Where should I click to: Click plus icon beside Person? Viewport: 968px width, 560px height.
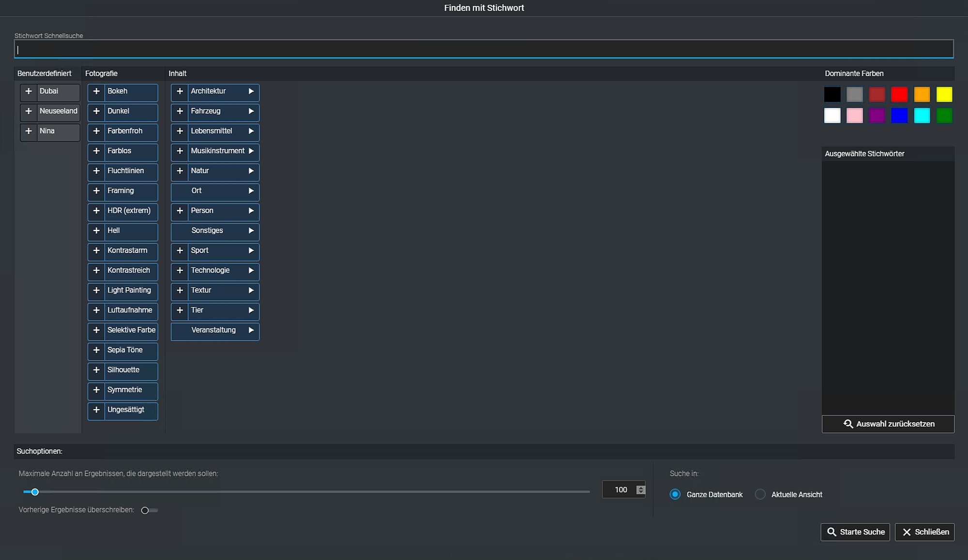coord(180,211)
